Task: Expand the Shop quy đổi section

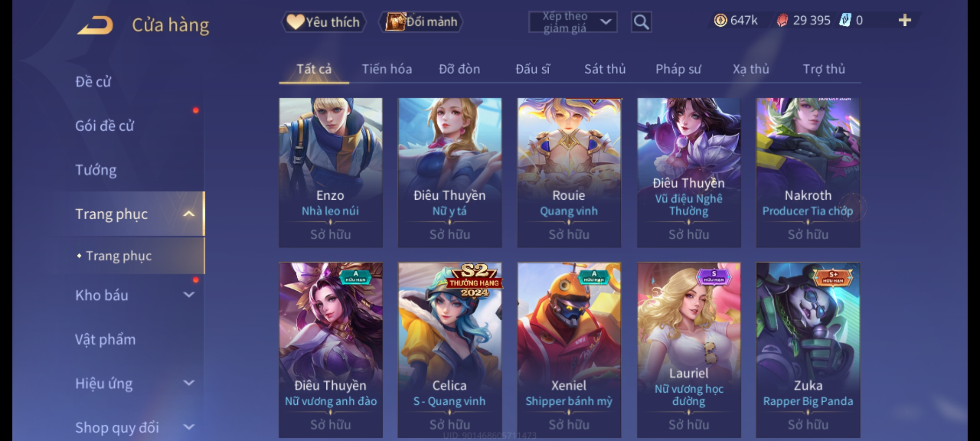Action: tap(189, 427)
